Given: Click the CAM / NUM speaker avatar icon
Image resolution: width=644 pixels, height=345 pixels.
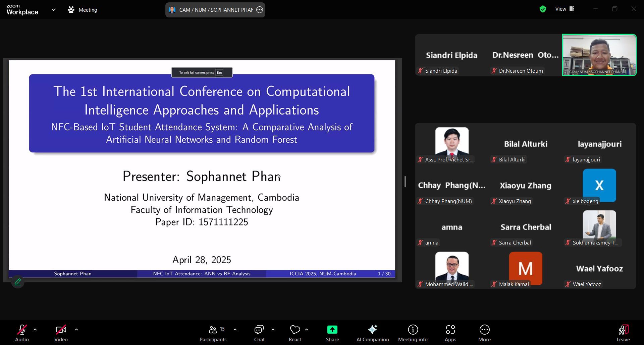Looking at the screenshot, I should pyautogui.click(x=172, y=10).
